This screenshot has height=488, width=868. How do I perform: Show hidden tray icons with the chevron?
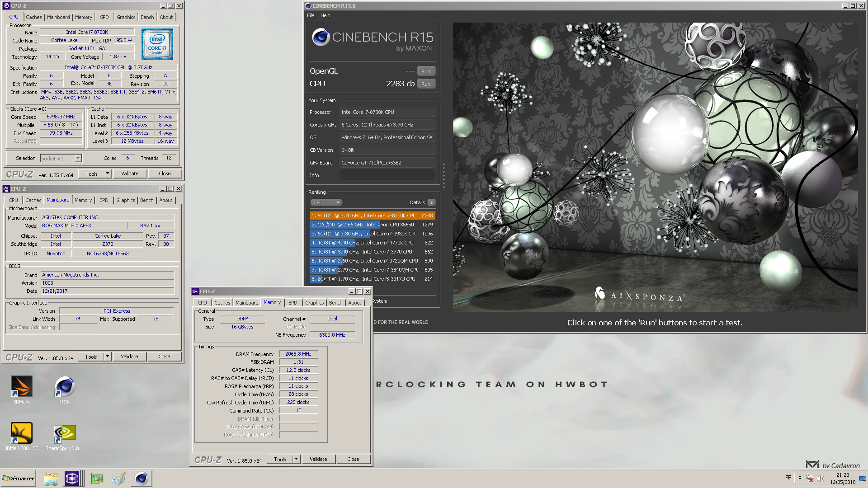[800, 478]
